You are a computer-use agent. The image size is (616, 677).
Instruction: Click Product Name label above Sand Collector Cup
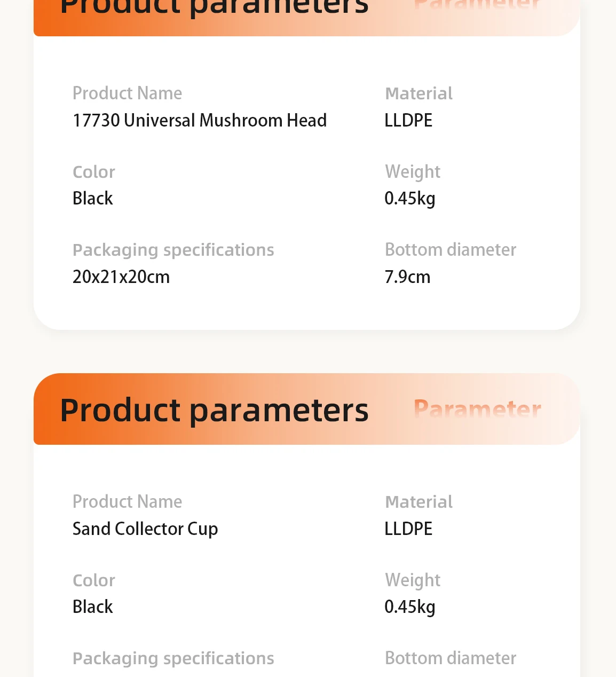coord(128,501)
